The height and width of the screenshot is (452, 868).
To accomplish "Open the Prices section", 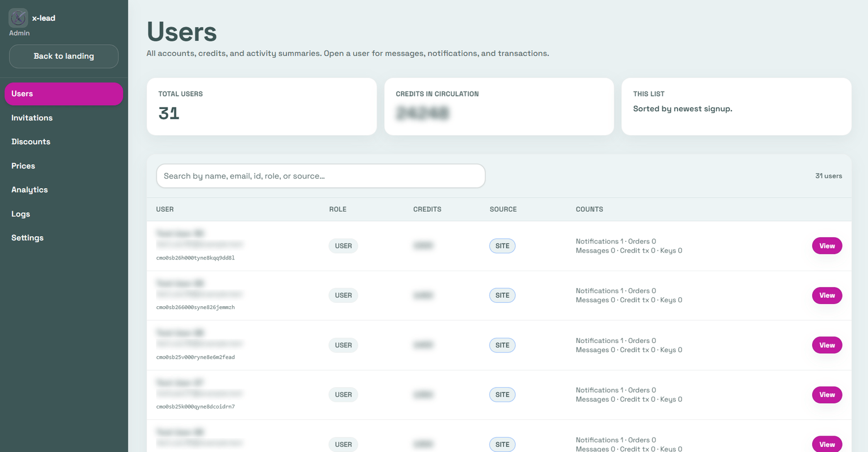I will click(x=64, y=166).
